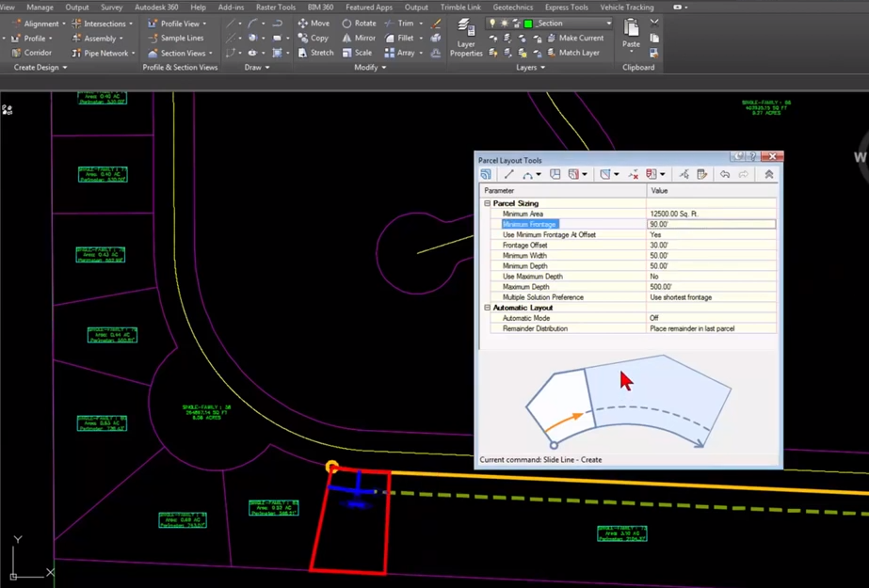The width and height of the screenshot is (869, 588).
Task: Select the Slide Line Create tool icon
Action: tap(573, 174)
